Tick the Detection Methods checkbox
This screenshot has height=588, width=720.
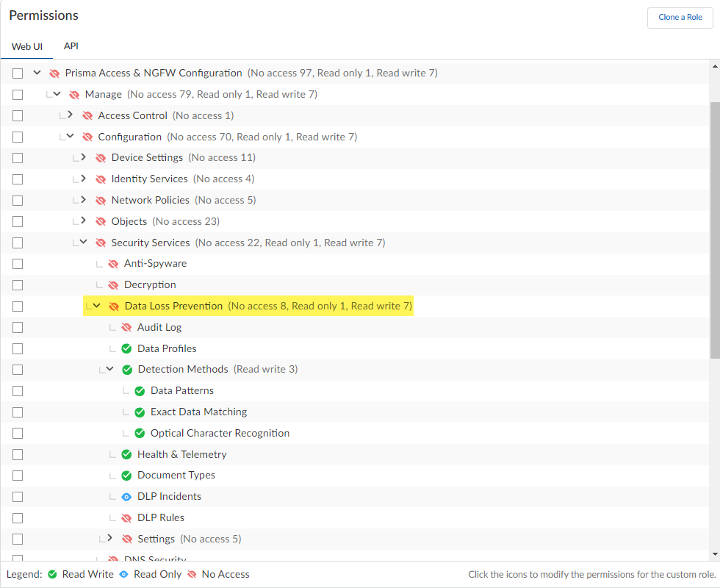(x=18, y=370)
